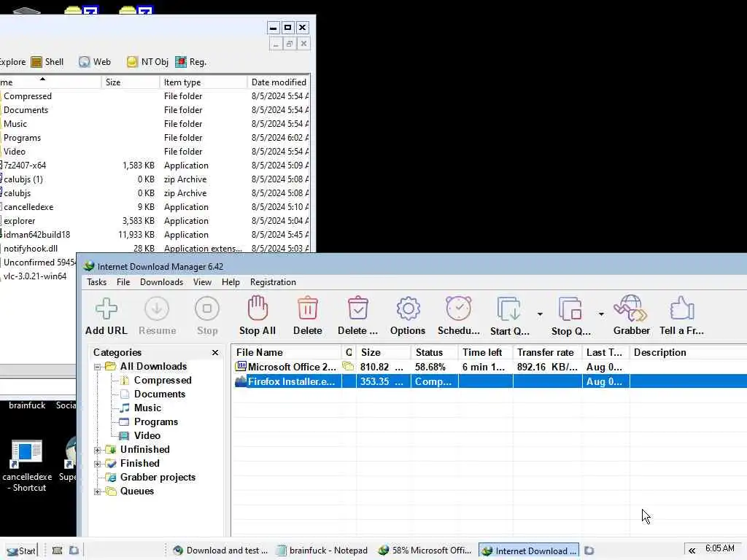This screenshot has width=747, height=560.
Task: Switch to 58% Microsoft Office taskbar item
Action: tap(425, 551)
